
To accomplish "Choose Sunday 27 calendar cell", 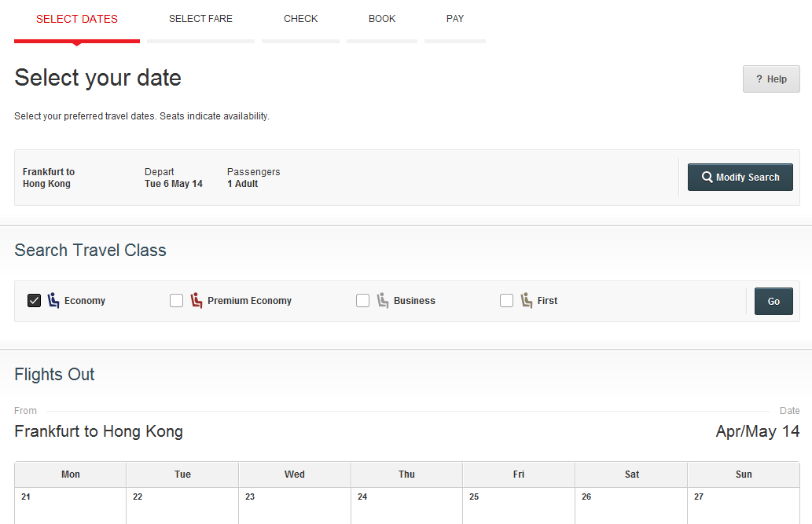I will click(x=744, y=506).
